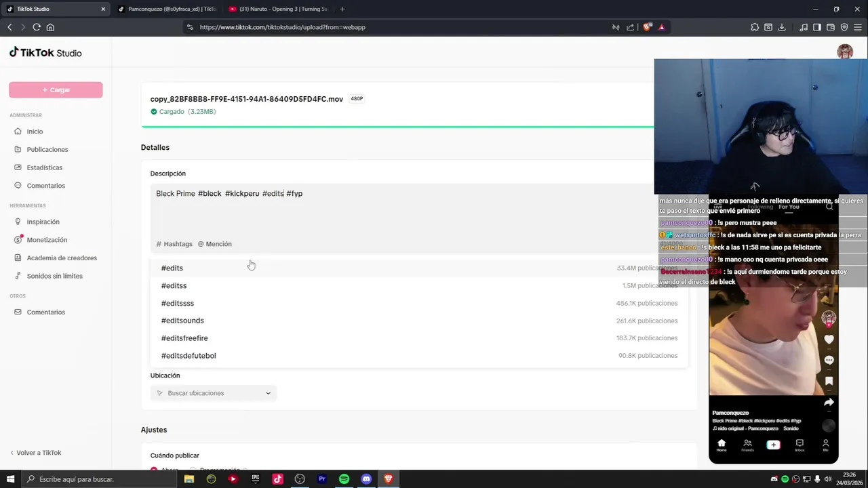The image size is (868, 488).
Task: Reload the page
Action: [x=37, y=27]
